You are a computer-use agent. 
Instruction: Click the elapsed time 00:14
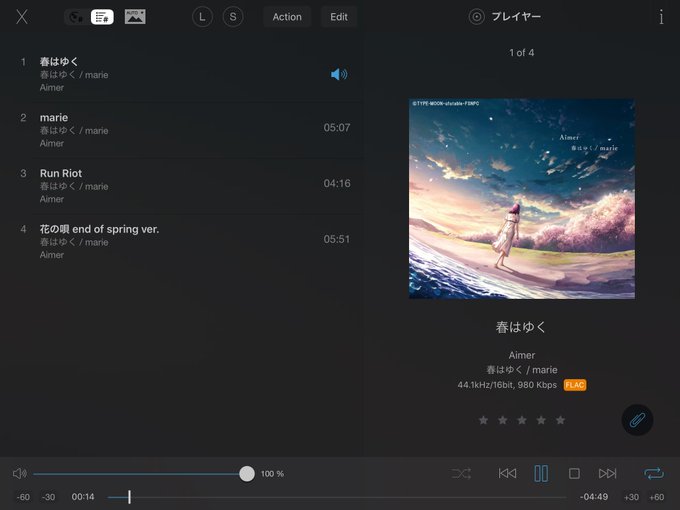pyautogui.click(x=83, y=497)
